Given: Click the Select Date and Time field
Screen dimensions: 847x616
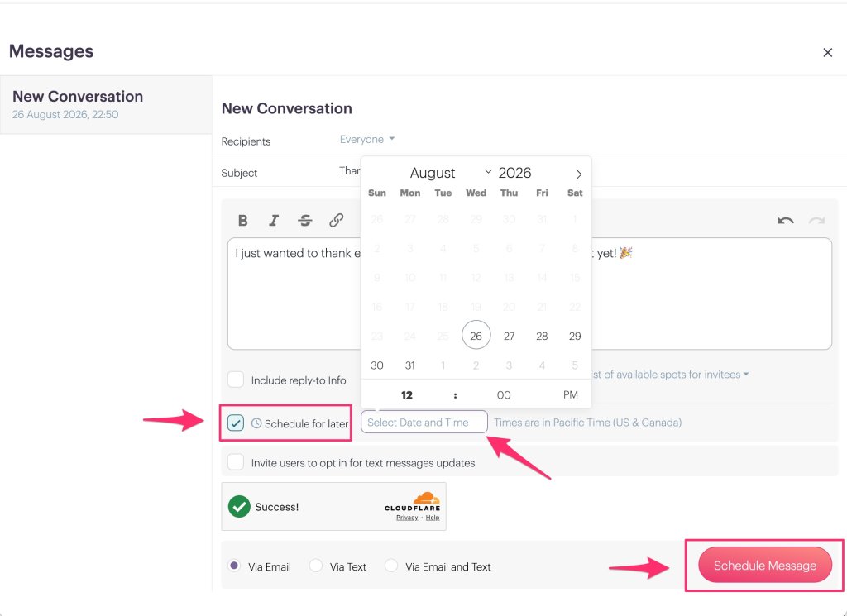Looking at the screenshot, I should coord(424,423).
